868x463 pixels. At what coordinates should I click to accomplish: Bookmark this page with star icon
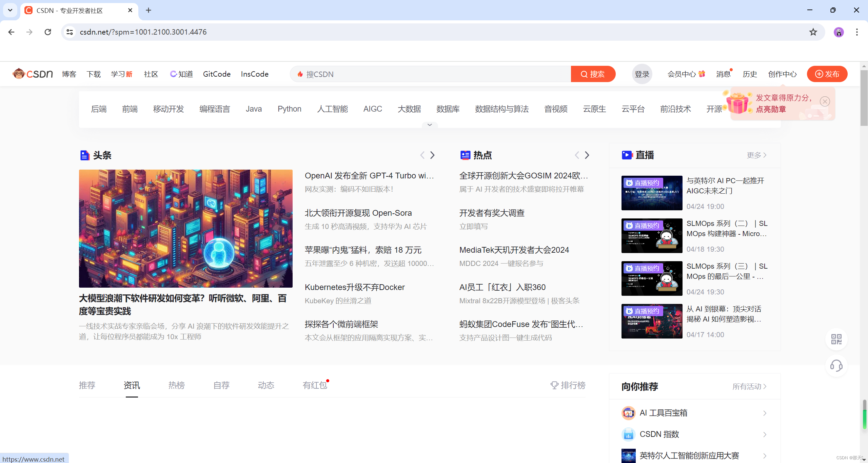coord(813,32)
